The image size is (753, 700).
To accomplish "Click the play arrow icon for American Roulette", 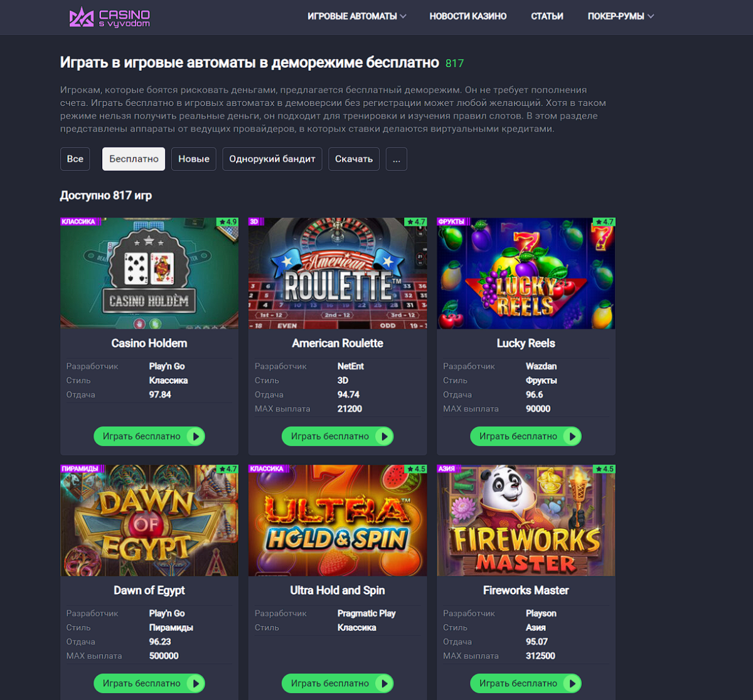I will [x=384, y=437].
